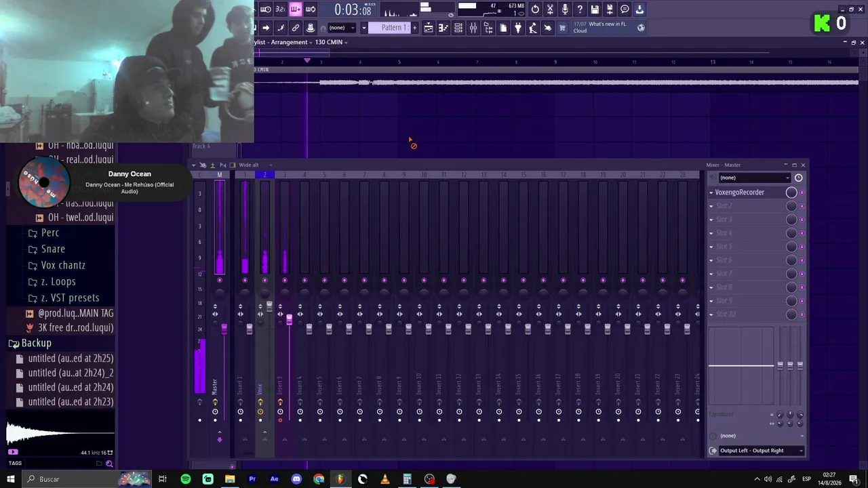Screen dimensions: 868x488
Task: Open the Mixer window icon
Action: coord(473,28)
